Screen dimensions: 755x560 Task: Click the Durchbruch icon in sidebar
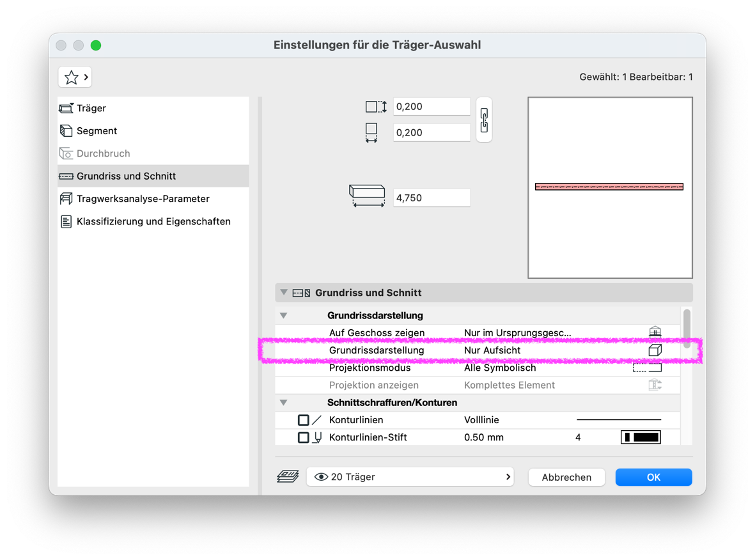(x=66, y=153)
